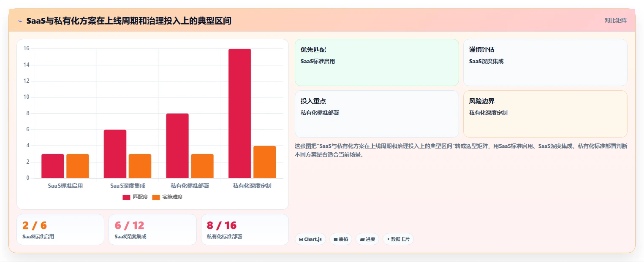The height and width of the screenshot is (262, 644).
Task: Click the SaaS深度集成 x-axis label
Action: [128, 186]
